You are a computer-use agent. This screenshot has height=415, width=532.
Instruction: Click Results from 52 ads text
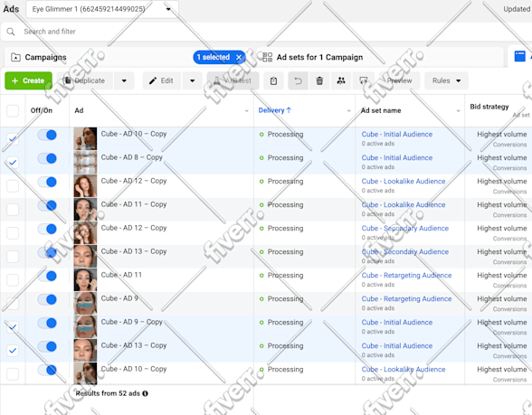(108, 393)
